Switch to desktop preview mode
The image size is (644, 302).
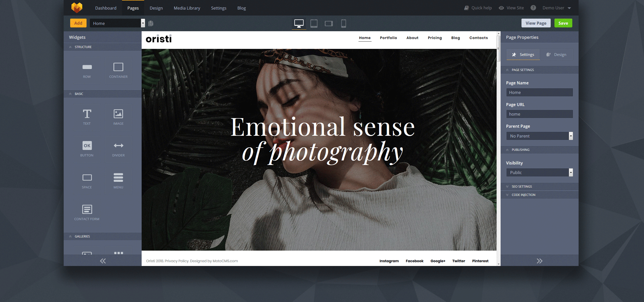(x=299, y=23)
